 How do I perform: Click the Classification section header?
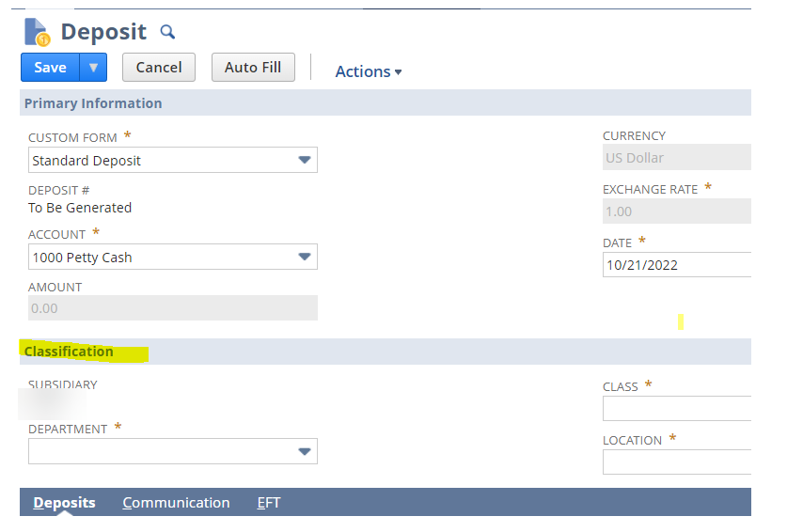[x=70, y=352]
